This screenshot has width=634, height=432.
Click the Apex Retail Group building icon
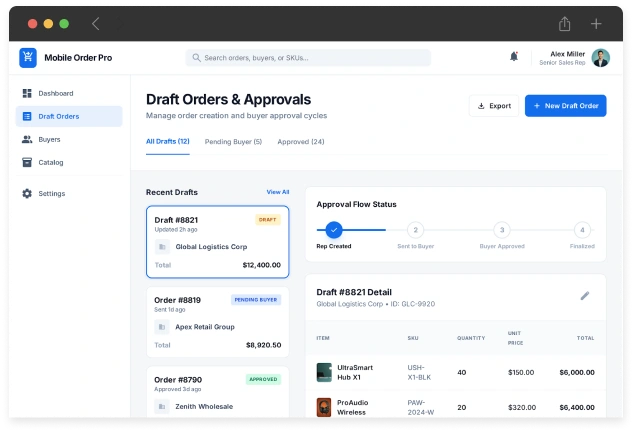[x=162, y=327]
